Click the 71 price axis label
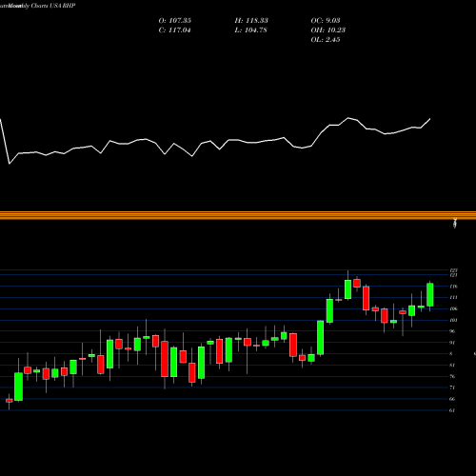 pyautogui.click(x=452, y=387)
